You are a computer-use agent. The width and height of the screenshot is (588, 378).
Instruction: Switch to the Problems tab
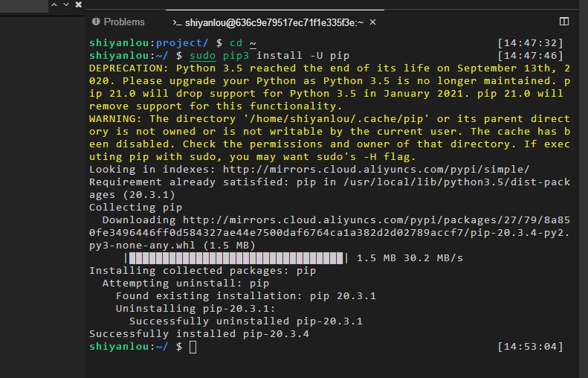[x=123, y=22]
